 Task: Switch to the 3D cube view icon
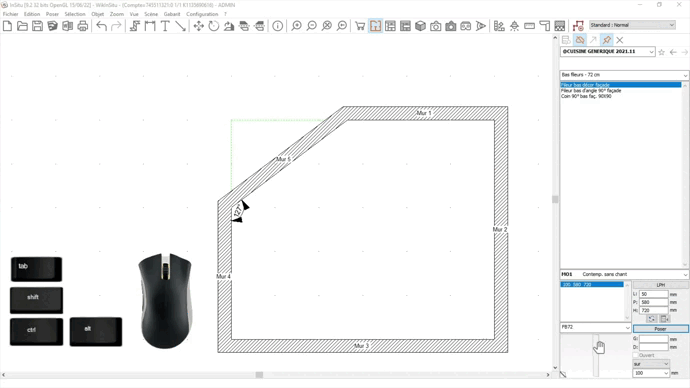[x=420, y=26]
